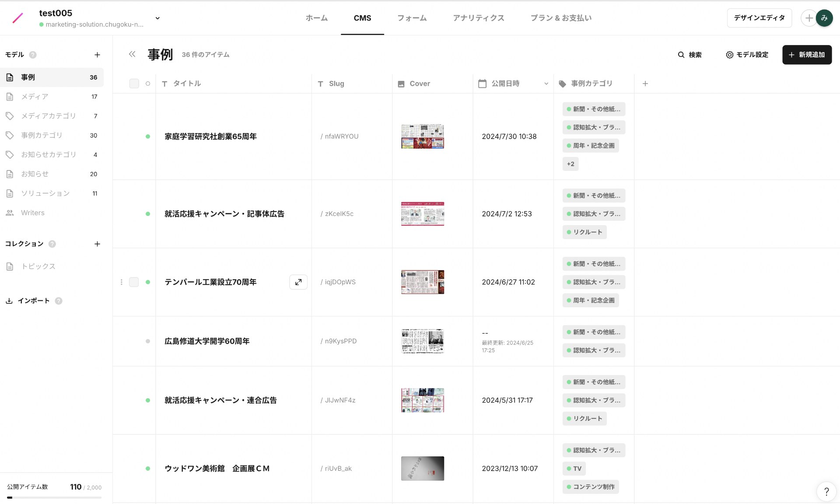
Task: Open the フォーム tab
Action: [x=412, y=18]
